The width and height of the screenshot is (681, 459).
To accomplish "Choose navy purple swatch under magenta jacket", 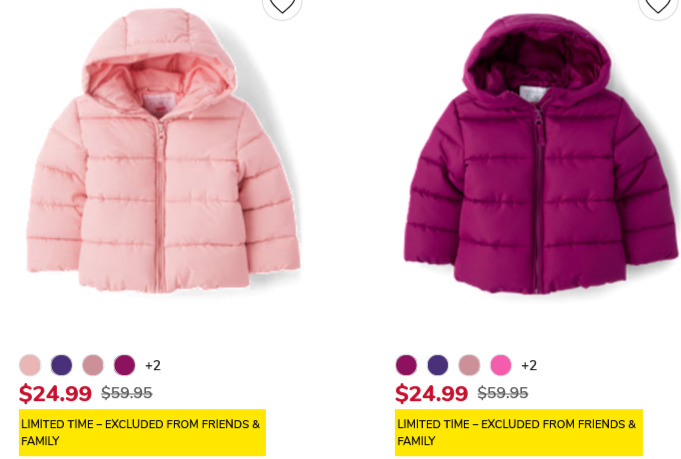I will point(438,365).
